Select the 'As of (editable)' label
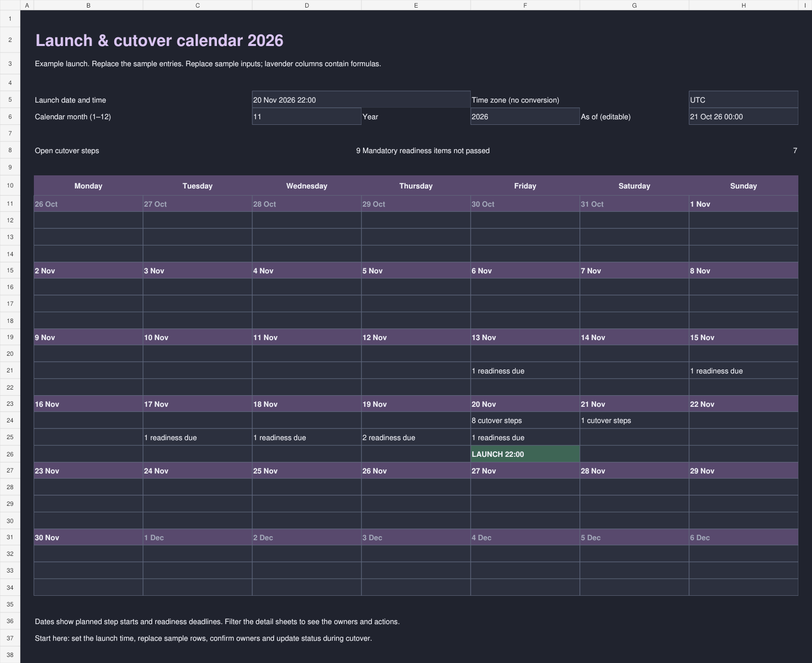This screenshot has height=663, width=812. coord(606,117)
